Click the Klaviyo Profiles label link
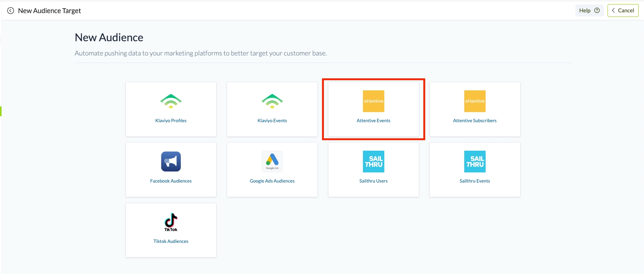644x274 pixels. coord(171,121)
